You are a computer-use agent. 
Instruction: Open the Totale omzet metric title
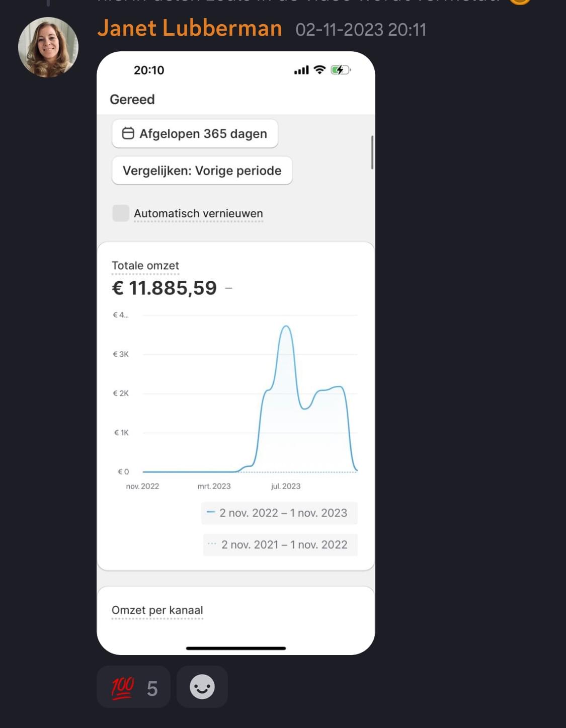pyautogui.click(x=145, y=266)
